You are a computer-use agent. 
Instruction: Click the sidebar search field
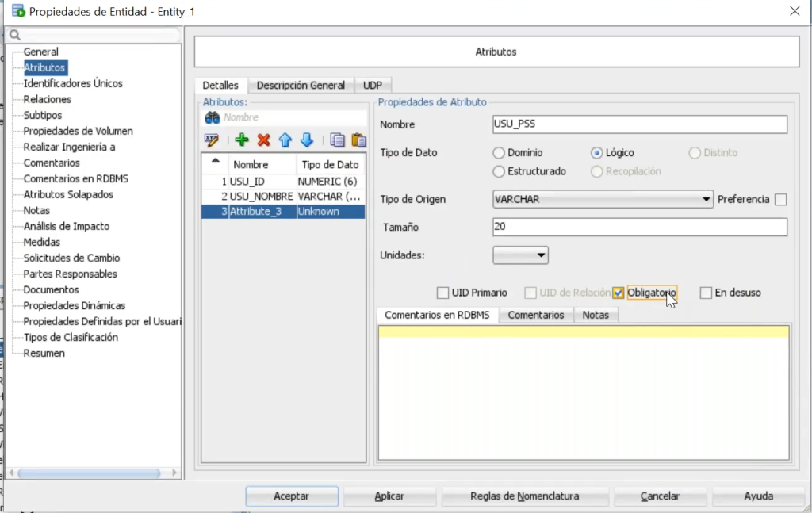pyautogui.click(x=101, y=35)
